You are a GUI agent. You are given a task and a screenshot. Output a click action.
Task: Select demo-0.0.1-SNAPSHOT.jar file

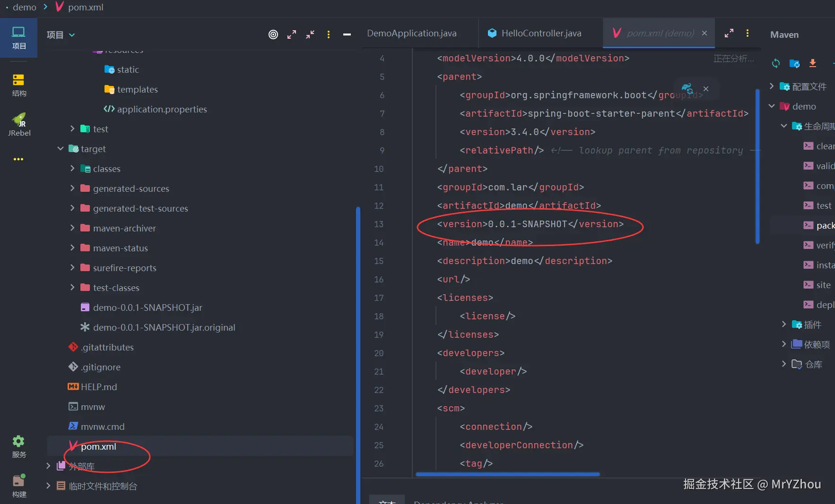coord(141,308)
